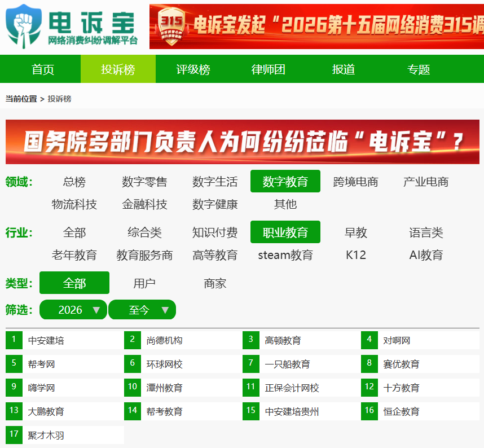This screenshot has height=448, width=484.
Task: Select 总榜 domain filter
Action: [74, 182]
